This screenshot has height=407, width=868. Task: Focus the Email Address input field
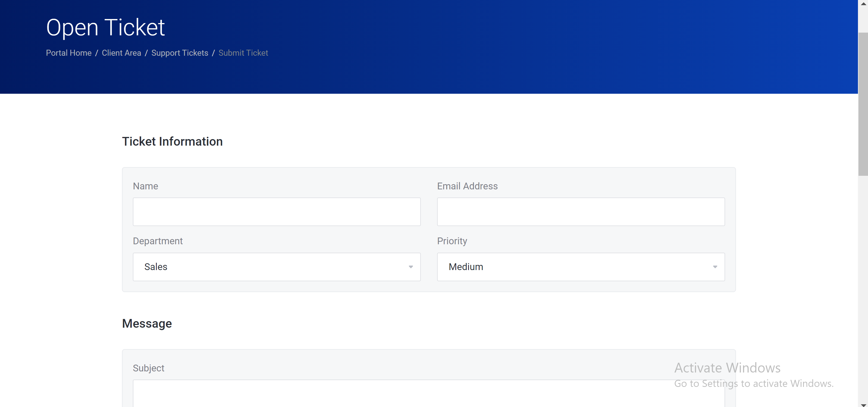(x=581, y=212)
